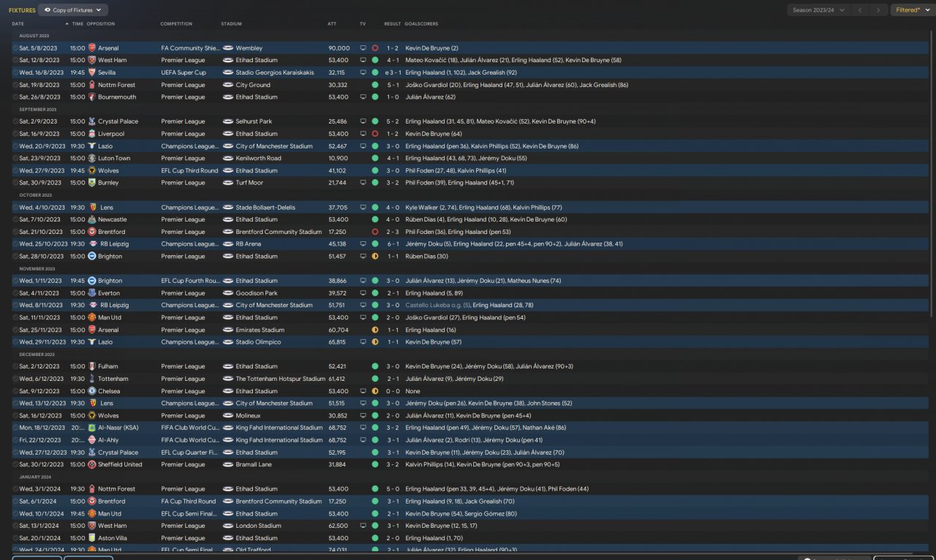Click the draw marker in the Chelsea row

(375, 391)
